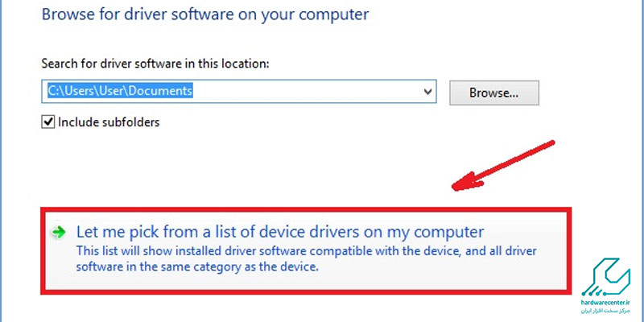Click empty space inside the location combo box
Viewport: 644px width, 322px height.
tap(306, 91)
